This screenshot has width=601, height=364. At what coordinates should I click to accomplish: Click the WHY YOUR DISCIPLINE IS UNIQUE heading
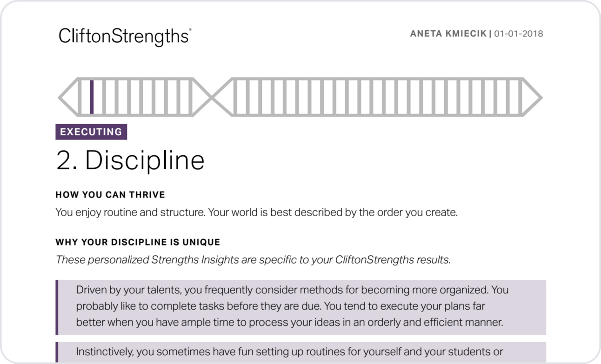click(138, 242)
